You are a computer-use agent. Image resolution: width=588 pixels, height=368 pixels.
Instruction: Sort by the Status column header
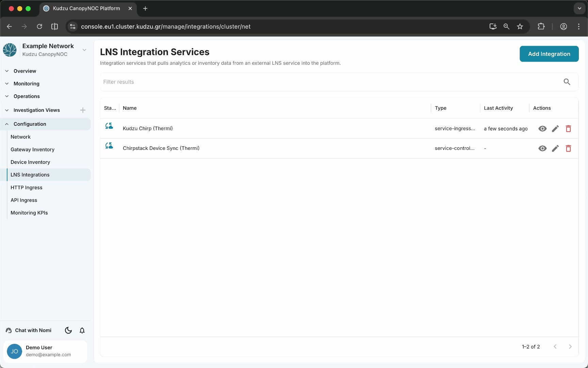coord(110,108)
